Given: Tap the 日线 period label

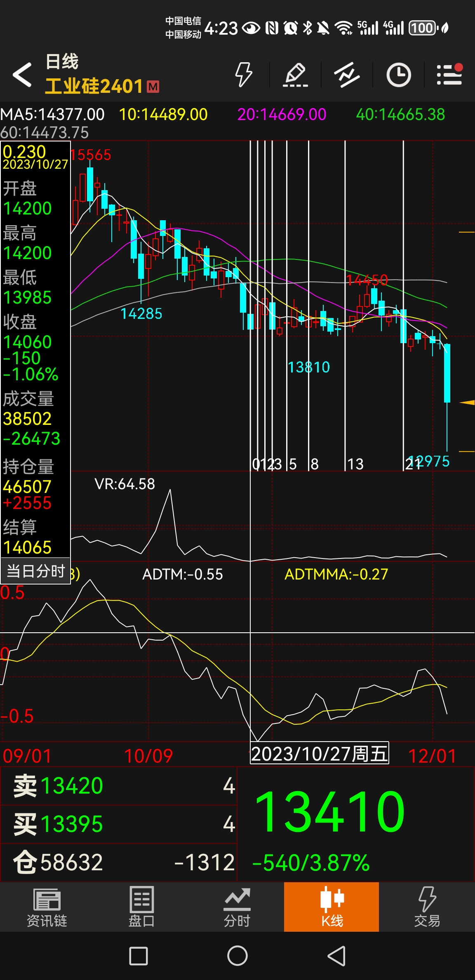Looking at the screenshot, I should click(62, 61).
